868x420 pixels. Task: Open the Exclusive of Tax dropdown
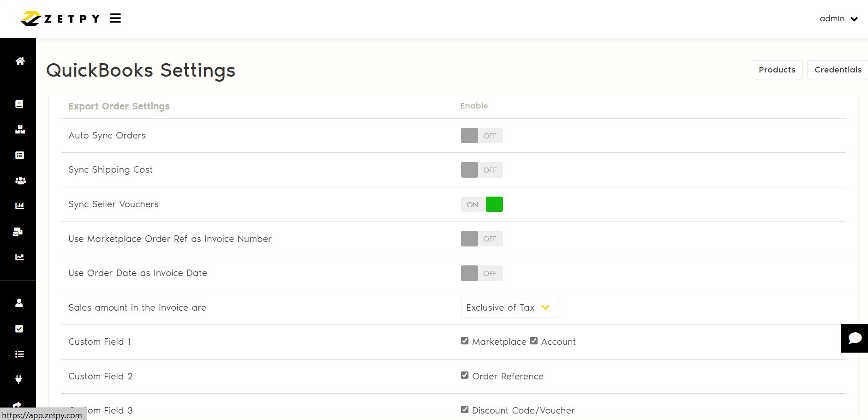point(509,307)
